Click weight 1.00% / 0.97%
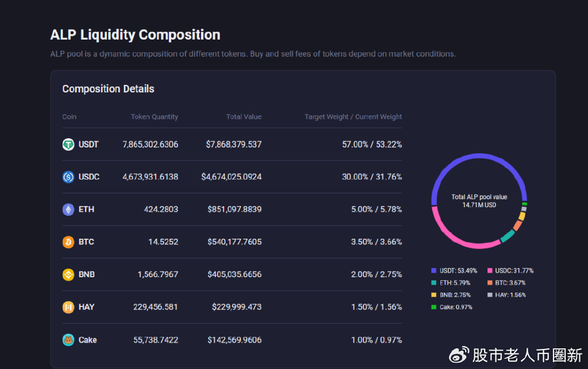The width and height of the screenshot is (588, 369). (377, 340)
